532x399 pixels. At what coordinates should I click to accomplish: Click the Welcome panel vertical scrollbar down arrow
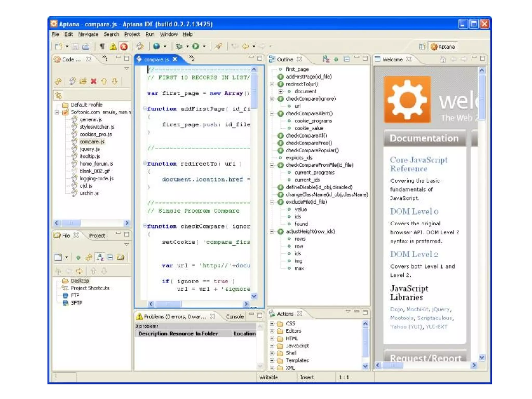(x=482, y=358)
